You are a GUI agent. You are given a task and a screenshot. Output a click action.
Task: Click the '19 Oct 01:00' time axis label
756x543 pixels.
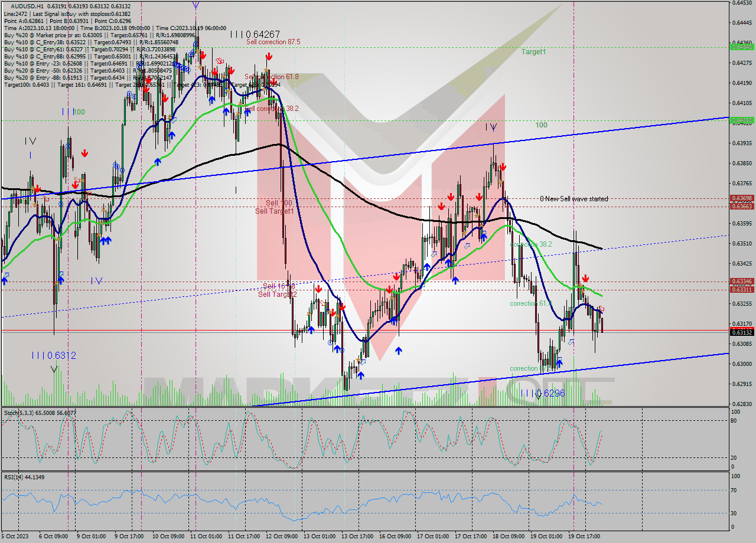click(546, 537)
